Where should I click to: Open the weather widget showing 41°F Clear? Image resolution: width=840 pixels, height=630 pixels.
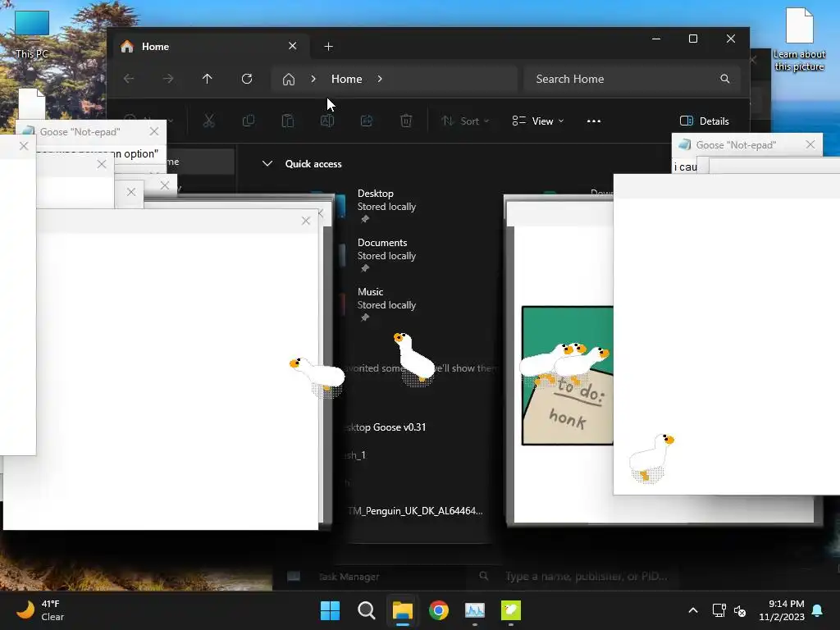tap(40, 610)
